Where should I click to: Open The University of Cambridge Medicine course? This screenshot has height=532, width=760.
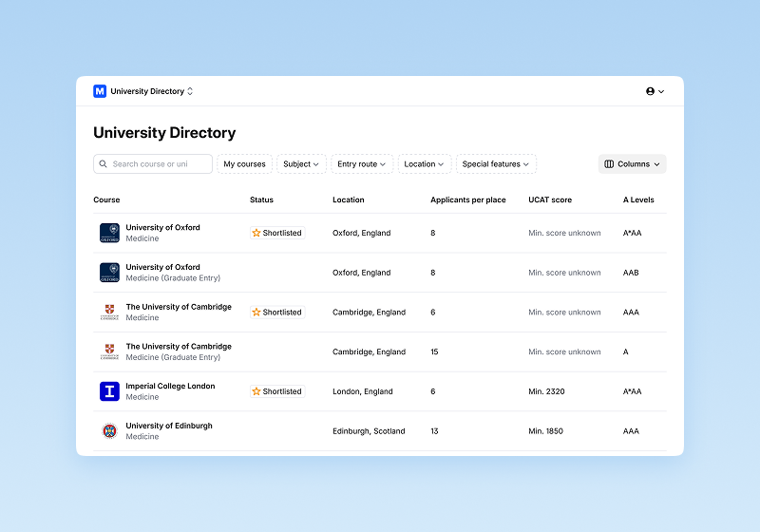(179, 312)
